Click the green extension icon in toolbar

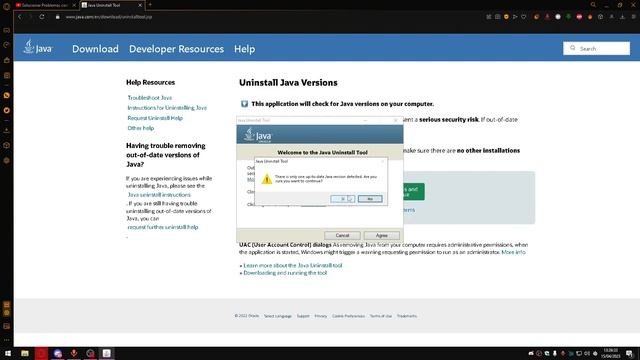(x=569, y=17)
